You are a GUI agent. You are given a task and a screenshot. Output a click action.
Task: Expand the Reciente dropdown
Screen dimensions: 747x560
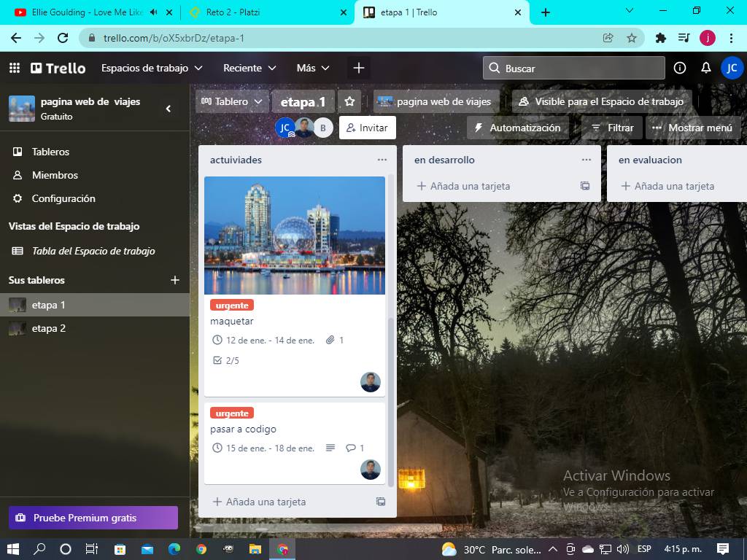pyautogui.click(x=249, y=68)
